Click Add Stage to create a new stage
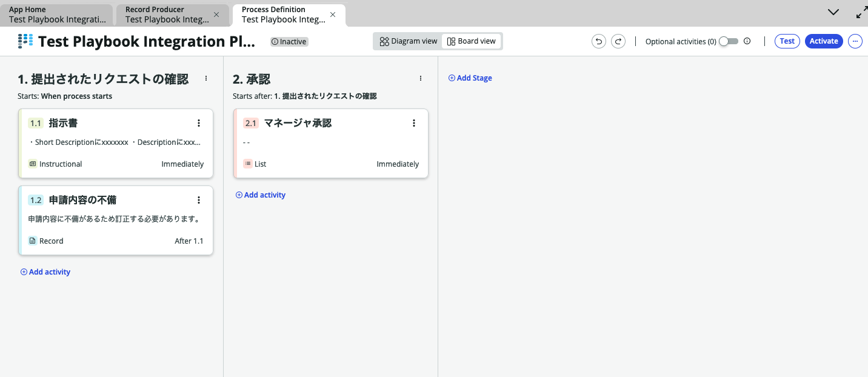 click(x=470, y=78)
